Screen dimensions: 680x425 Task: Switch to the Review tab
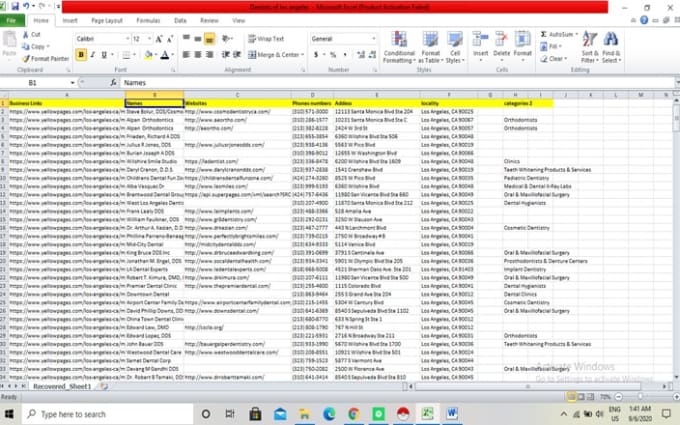(209, 20)
